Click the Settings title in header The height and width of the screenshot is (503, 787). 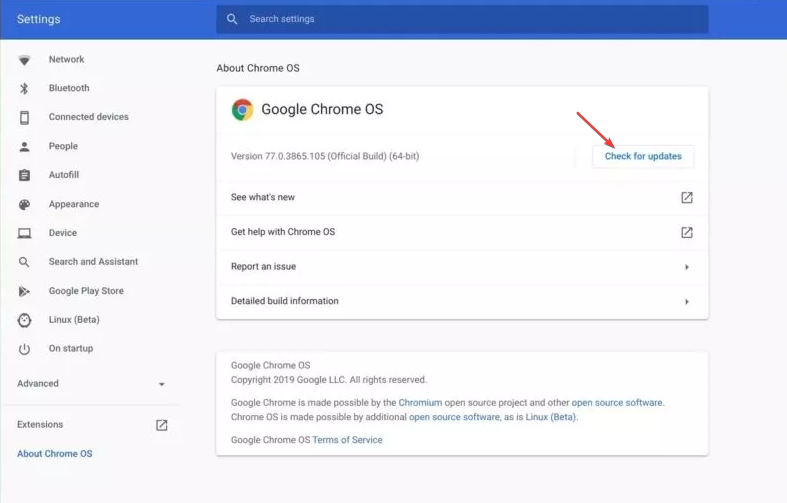pos(39,19)
